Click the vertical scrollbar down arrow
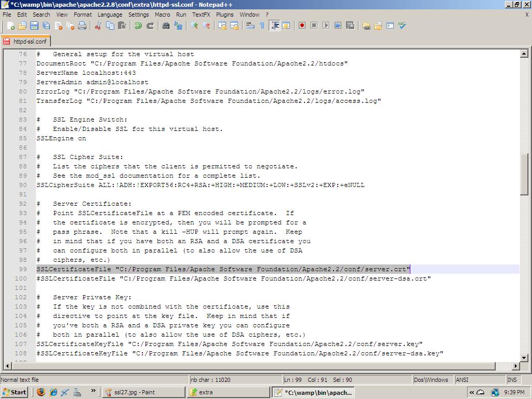Image resolution: width=532 pixels, height=399 pixels. (x=524, y=357)
